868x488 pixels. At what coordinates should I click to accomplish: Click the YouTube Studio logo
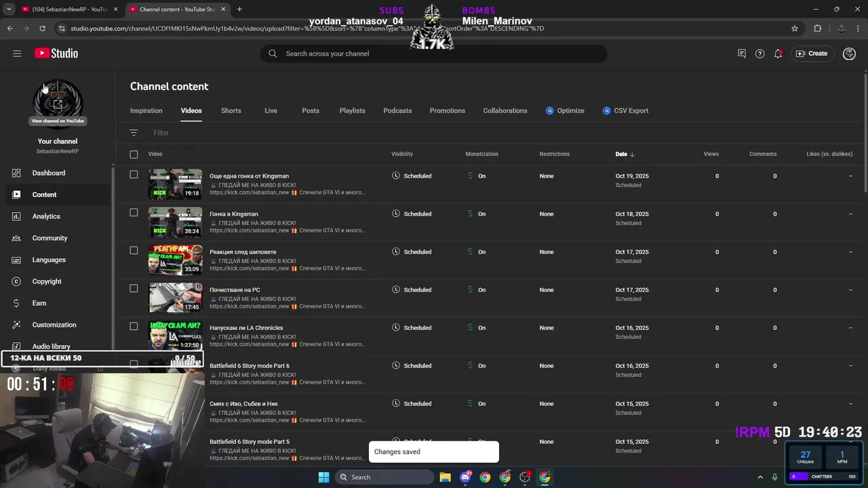[56, 54]
